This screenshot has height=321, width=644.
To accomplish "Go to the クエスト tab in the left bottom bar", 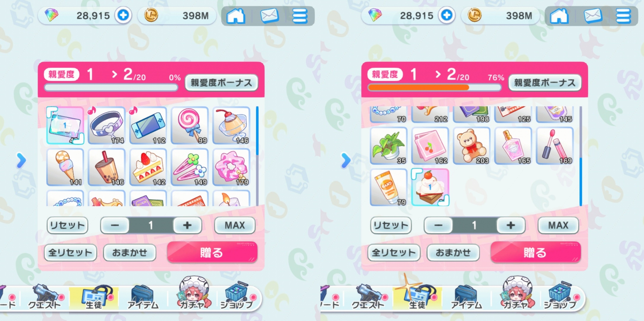I will [45, 297].
